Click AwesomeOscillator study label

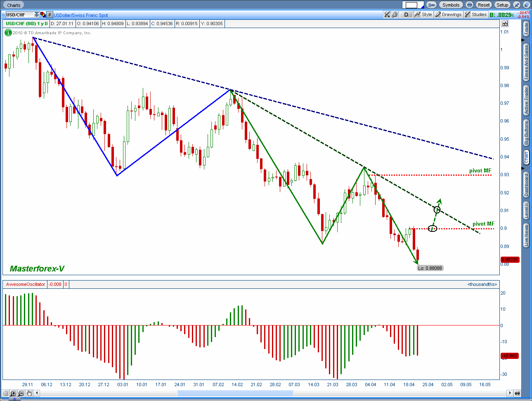[26, 284]
